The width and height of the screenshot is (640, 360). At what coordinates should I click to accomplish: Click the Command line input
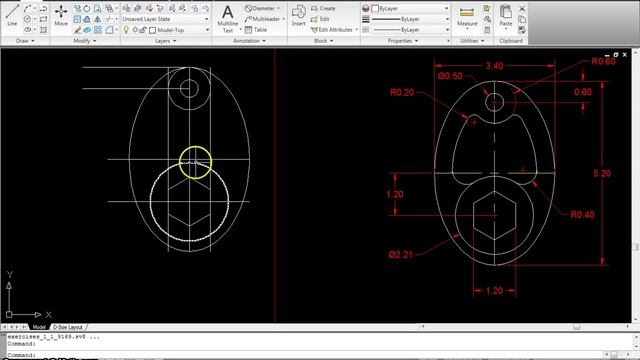click(x=306, y=355)
